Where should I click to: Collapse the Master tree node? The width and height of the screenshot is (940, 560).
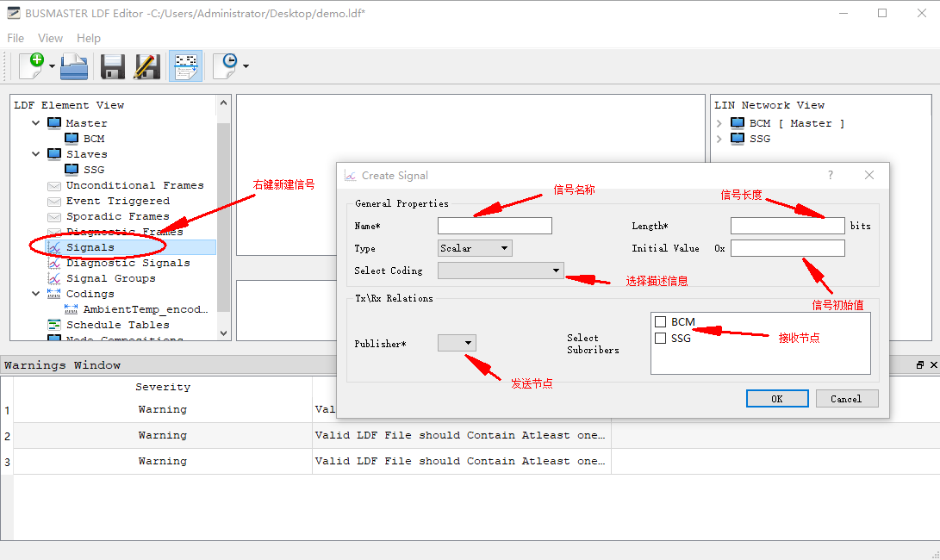(x=36, y=123)
